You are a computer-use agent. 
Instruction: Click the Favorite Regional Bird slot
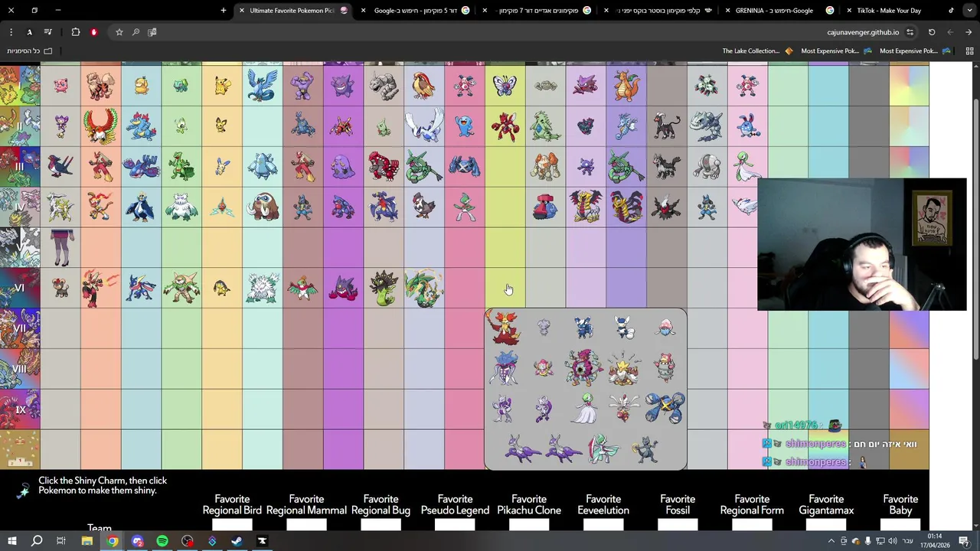(x=232, y=524)
